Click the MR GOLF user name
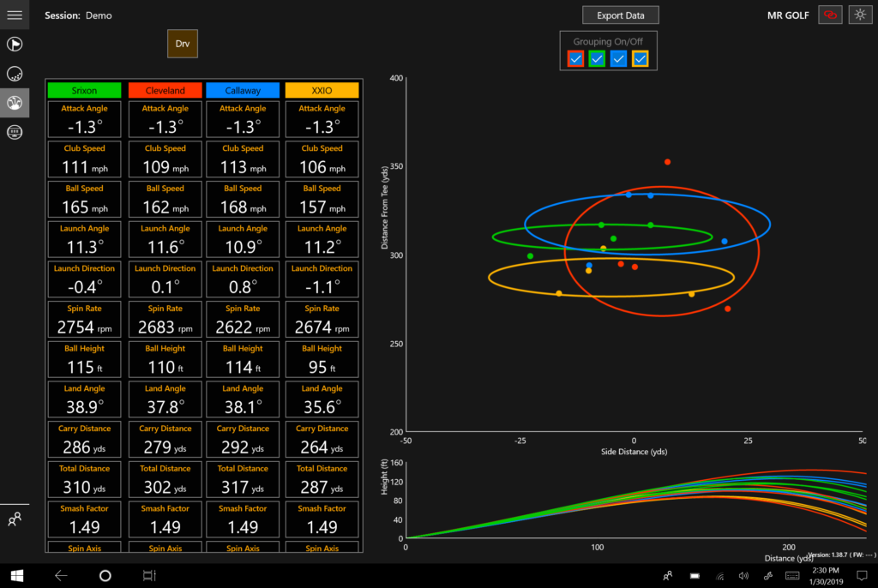This screenshot has height=588, width=878. click(788, 15)
